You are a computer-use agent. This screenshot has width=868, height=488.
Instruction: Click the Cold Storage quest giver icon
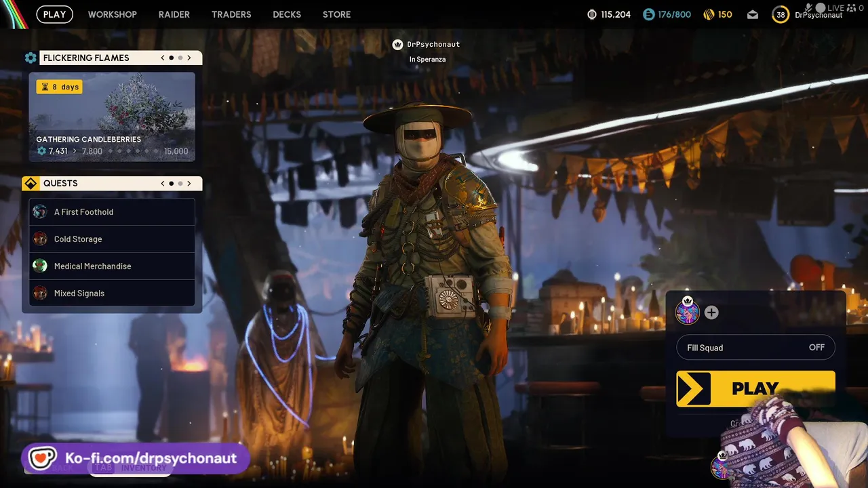tap(40, 239)
